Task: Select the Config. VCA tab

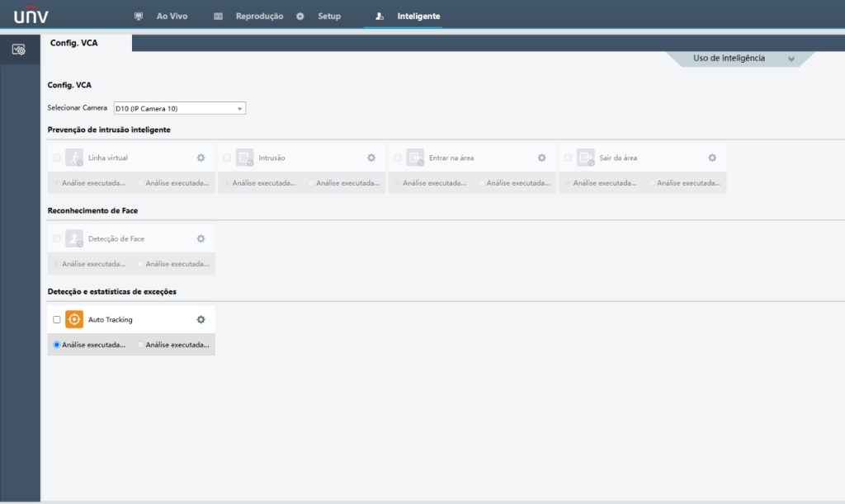Action: (73, 43)
